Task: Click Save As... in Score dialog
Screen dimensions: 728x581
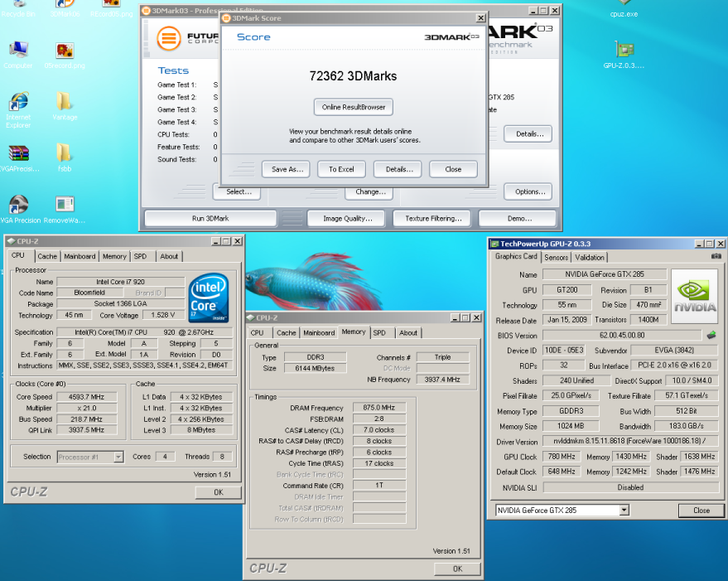Action: click(x=287, y=169)
